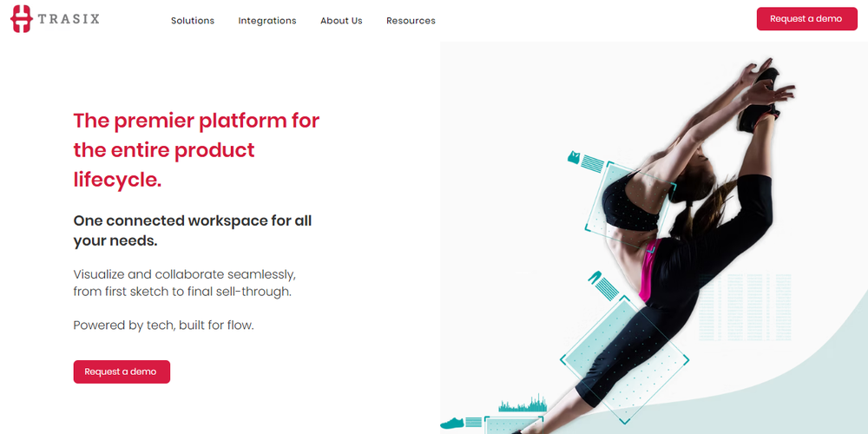Click the headline about the product lifecycle

(196, 150)
